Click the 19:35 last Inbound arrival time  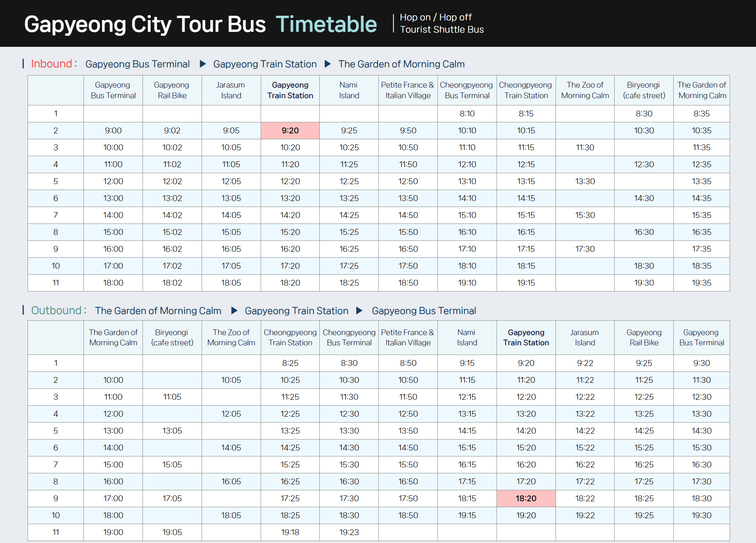coord(701,283)
